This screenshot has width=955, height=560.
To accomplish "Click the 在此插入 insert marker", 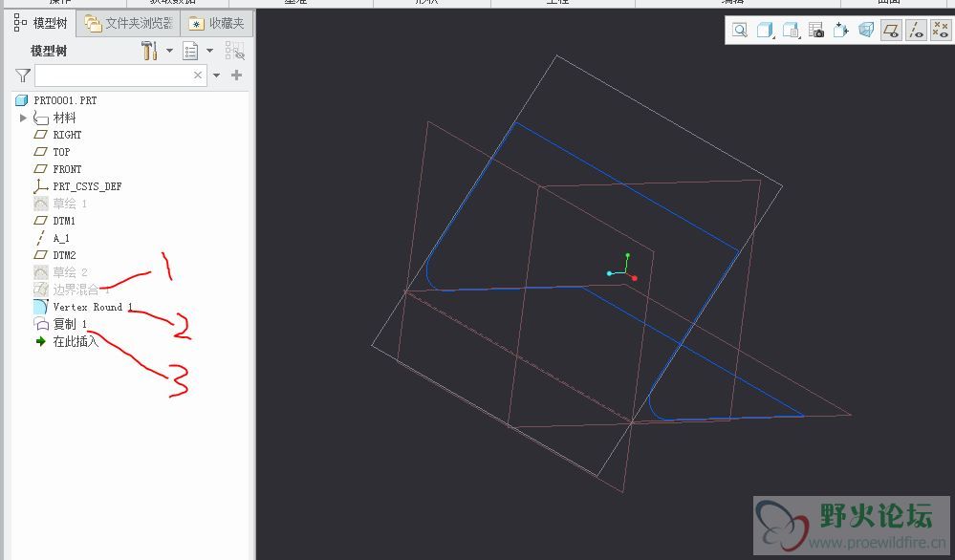I will click(x=76, y=341).
